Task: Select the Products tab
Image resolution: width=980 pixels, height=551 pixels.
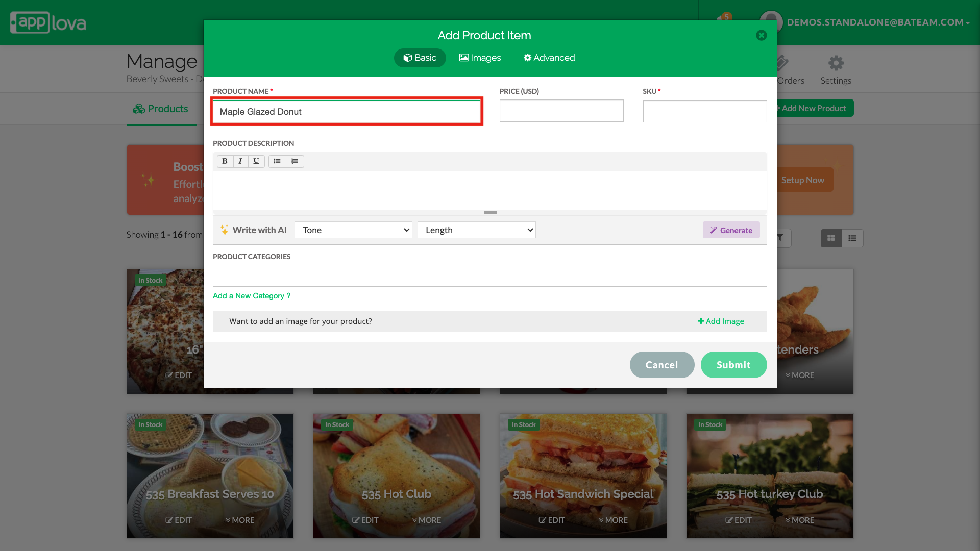Action: pos(161,109)
